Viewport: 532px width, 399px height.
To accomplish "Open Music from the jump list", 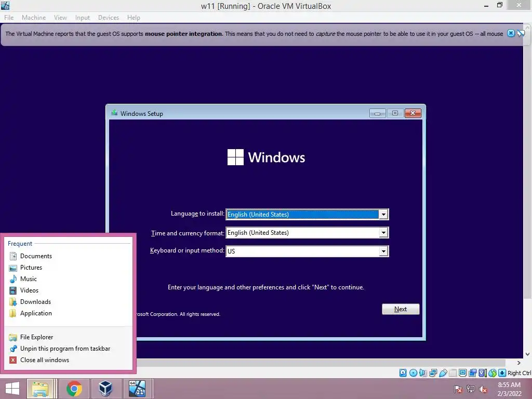I will 68,279.
